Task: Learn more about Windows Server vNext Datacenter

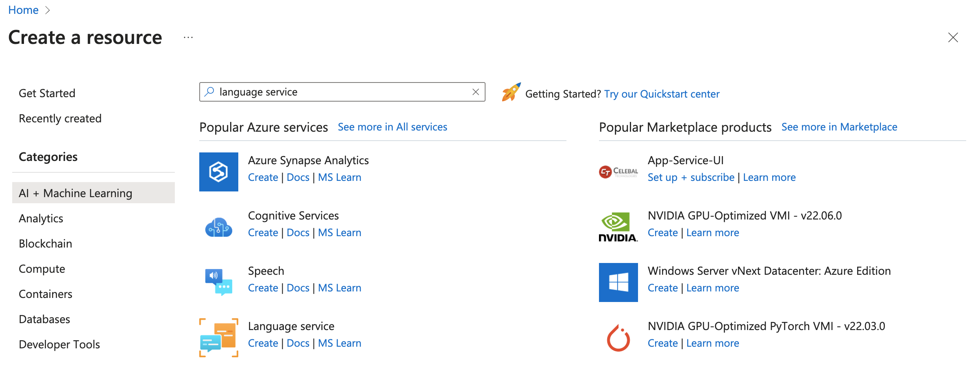Action: point(712,288)
